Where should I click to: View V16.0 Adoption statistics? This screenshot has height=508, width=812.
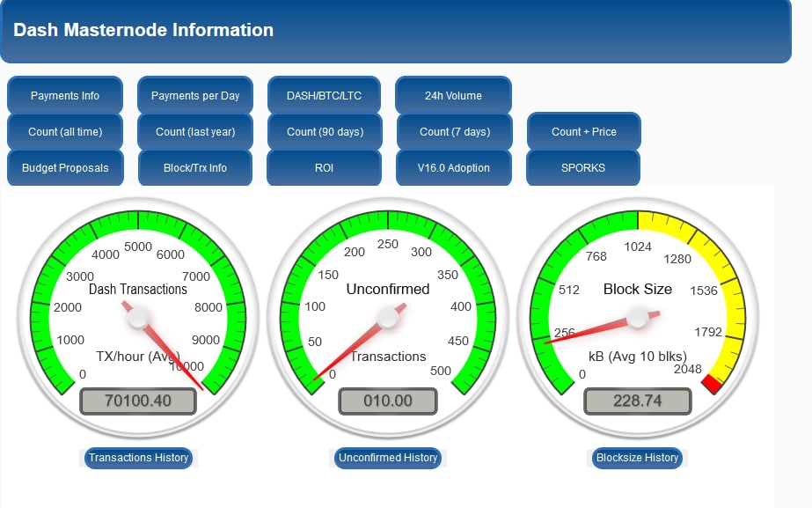coord(454,168)
